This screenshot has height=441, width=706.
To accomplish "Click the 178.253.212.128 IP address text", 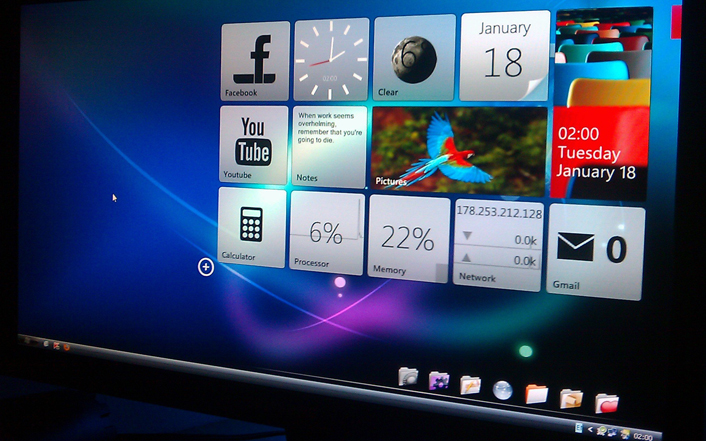I will tap(499, 212).
